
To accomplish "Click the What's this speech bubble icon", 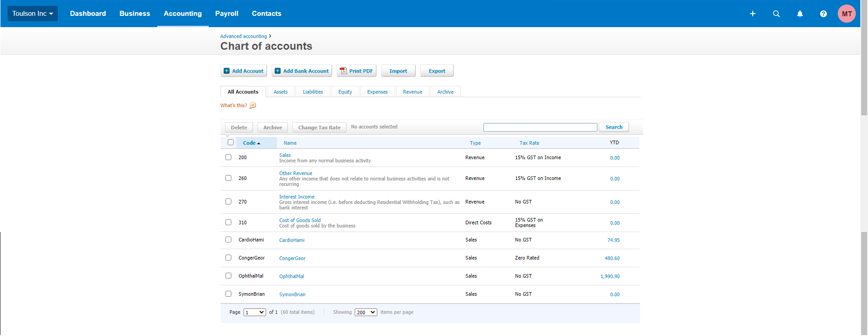I will click(253, 105).
